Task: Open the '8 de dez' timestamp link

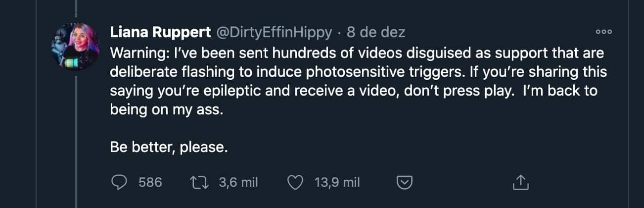Action: tap(376, 33)
